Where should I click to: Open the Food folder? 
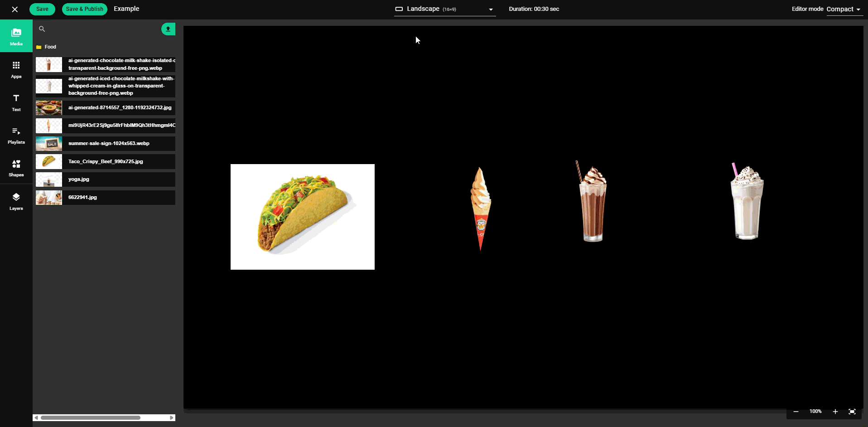[46, 47]
